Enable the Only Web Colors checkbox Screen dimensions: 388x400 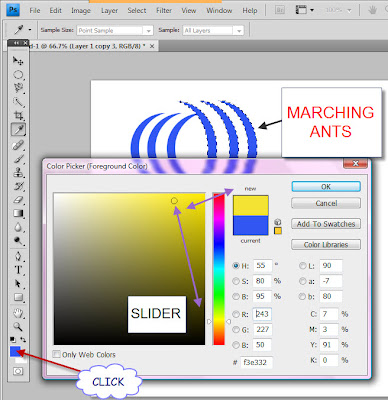coord(57,354)
